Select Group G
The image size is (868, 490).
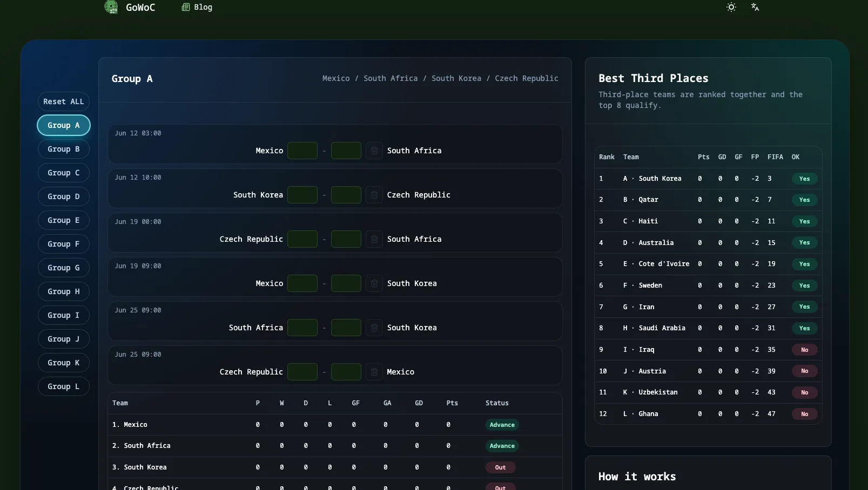coord(64,268)
